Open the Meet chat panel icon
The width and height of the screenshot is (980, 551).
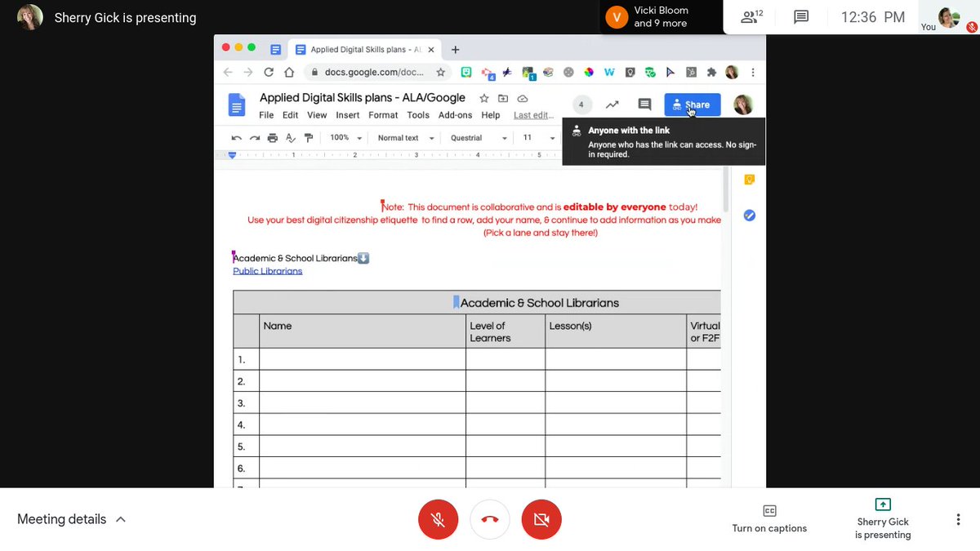801,16
